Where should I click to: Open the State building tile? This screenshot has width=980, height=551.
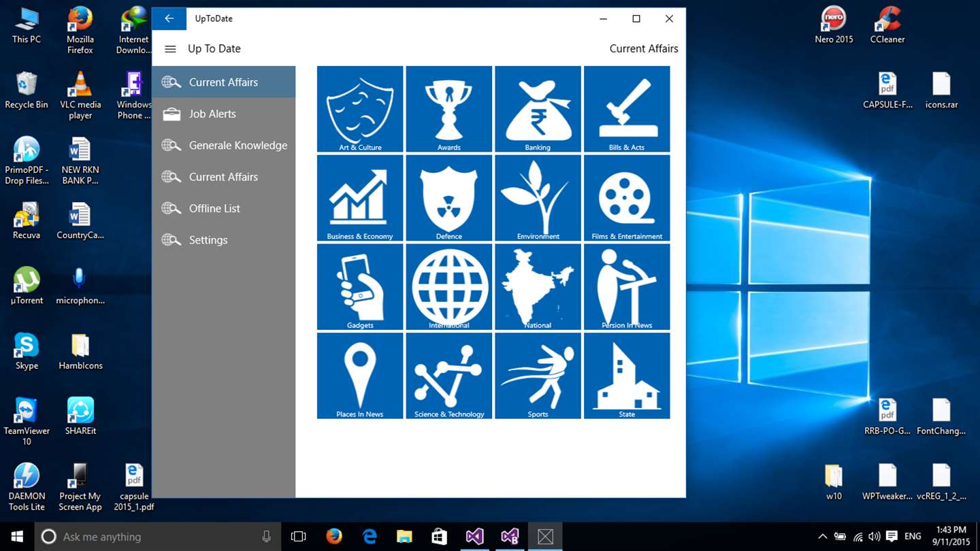[x=627, y=375]
